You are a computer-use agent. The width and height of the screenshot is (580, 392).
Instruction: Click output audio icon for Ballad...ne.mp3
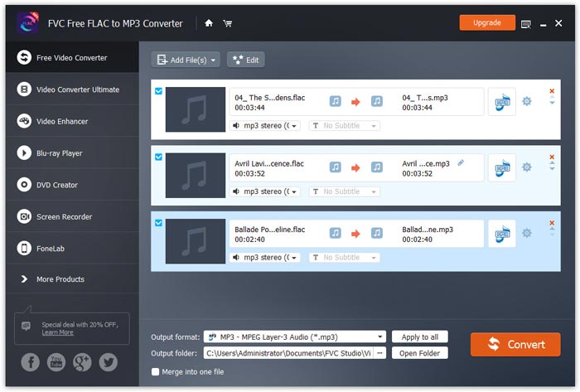coord(376,233)
